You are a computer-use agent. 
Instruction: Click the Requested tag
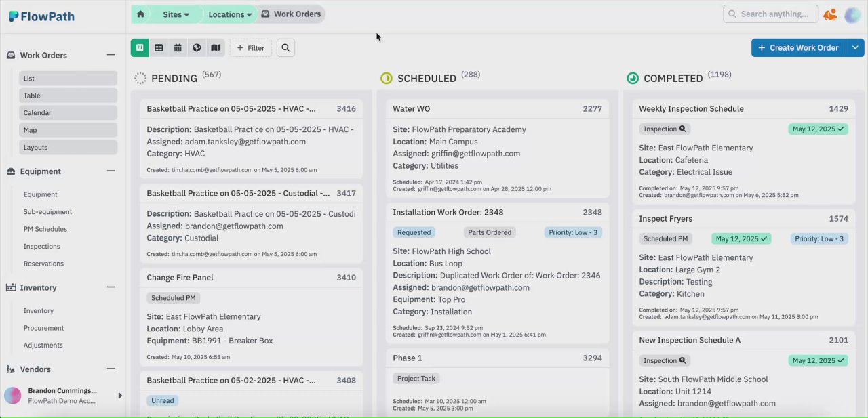point(414,232)
